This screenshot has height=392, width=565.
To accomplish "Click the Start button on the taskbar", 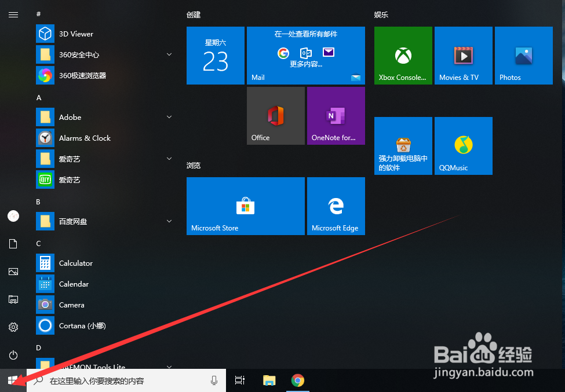I will click(12, 380).
